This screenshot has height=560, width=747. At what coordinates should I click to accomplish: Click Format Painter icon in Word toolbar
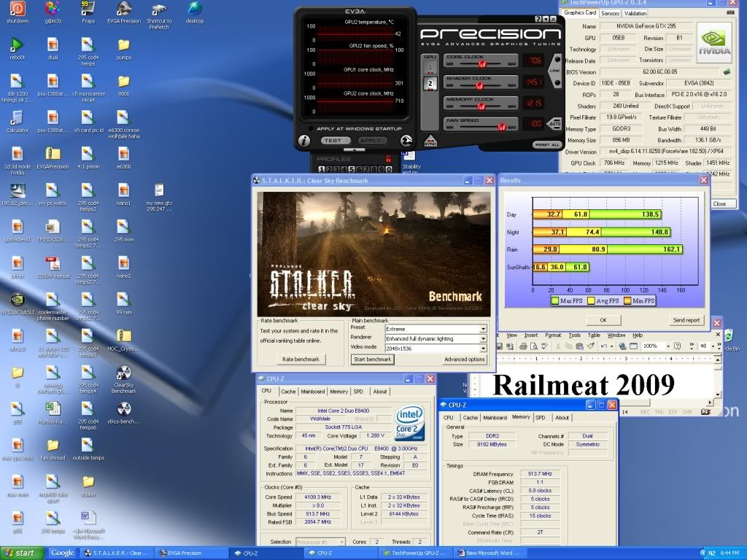click(591, 346)
